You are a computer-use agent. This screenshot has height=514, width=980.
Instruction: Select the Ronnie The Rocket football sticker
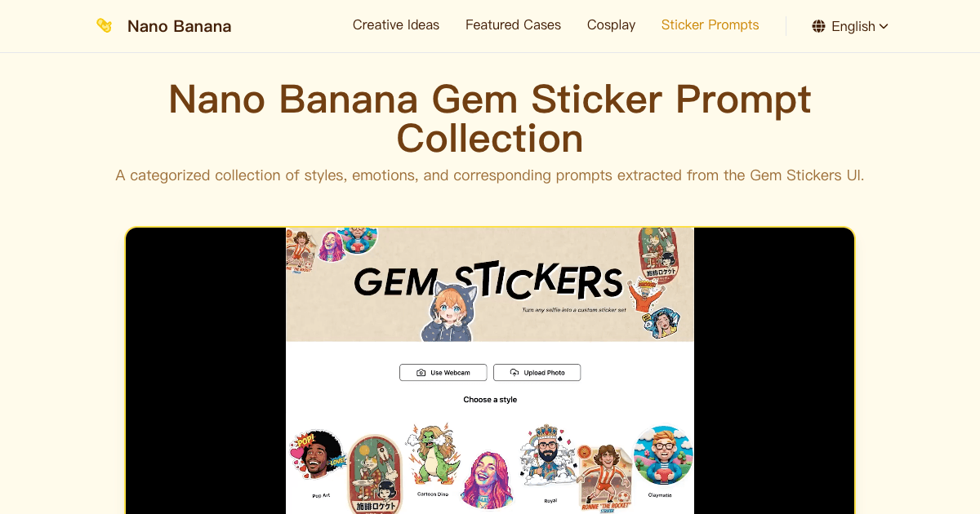(604, 478)
